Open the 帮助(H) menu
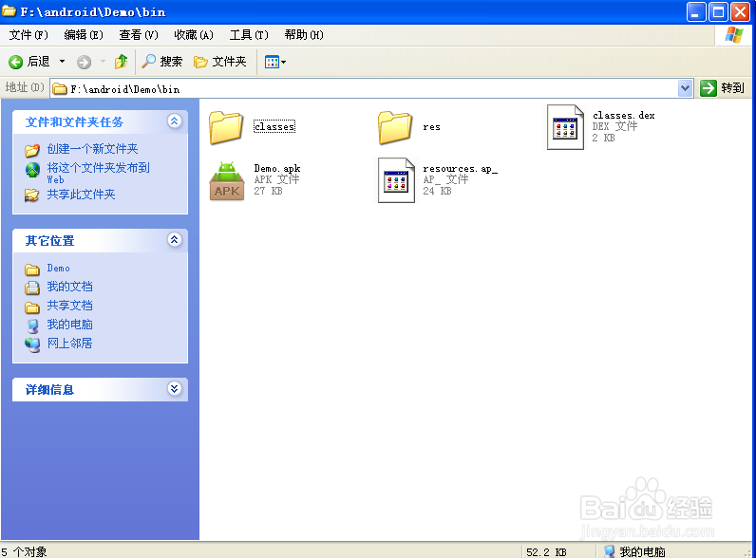 304,35
